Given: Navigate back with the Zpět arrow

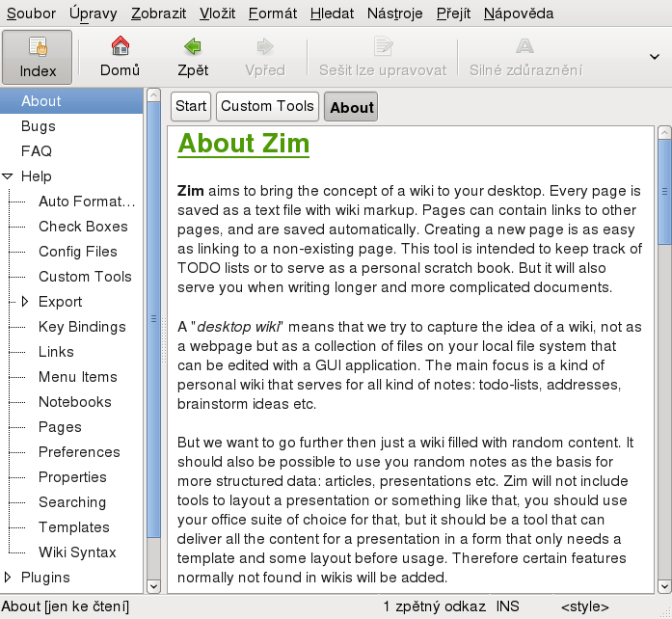Looking at the screenshot, I should click(x=193, y=58).
